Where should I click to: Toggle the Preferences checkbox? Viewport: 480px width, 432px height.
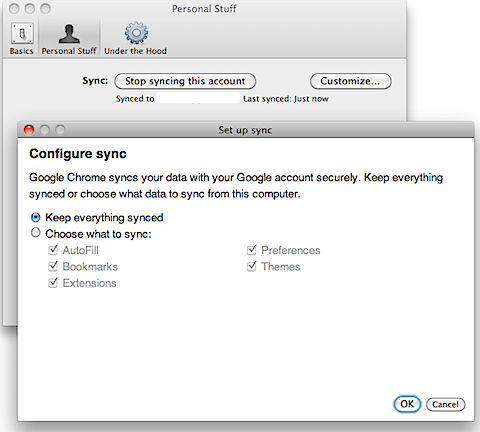(252, 250)
